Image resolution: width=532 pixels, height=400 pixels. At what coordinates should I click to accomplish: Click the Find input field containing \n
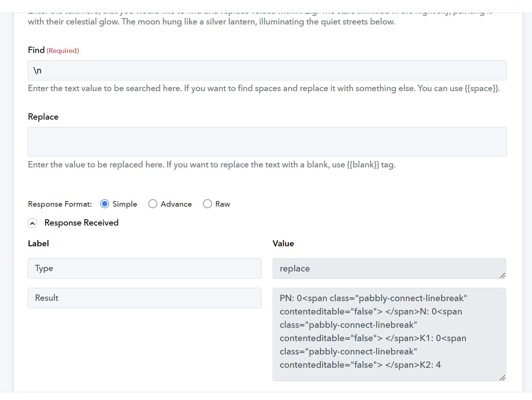click(x=267, y=70)
